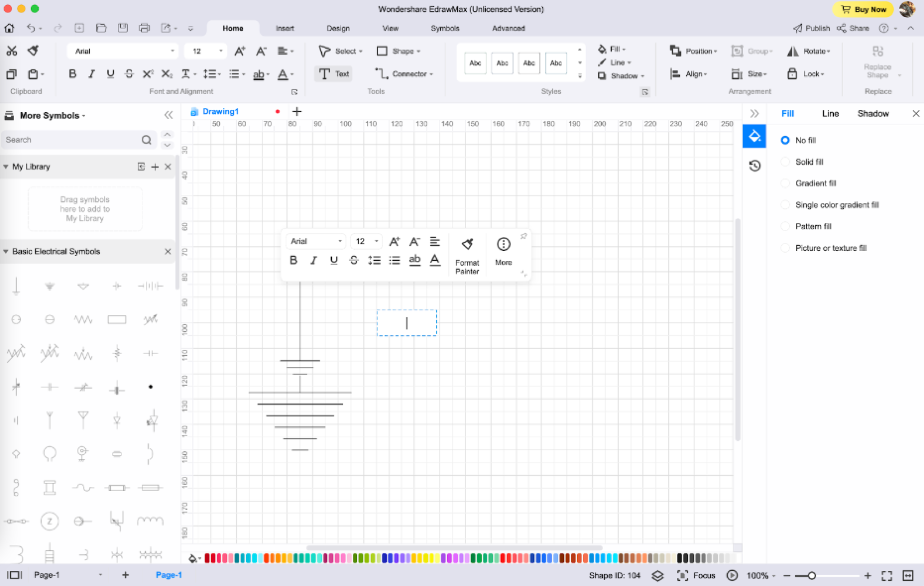
Task: Enable Focus mode from the status bar
Action: 697,575
